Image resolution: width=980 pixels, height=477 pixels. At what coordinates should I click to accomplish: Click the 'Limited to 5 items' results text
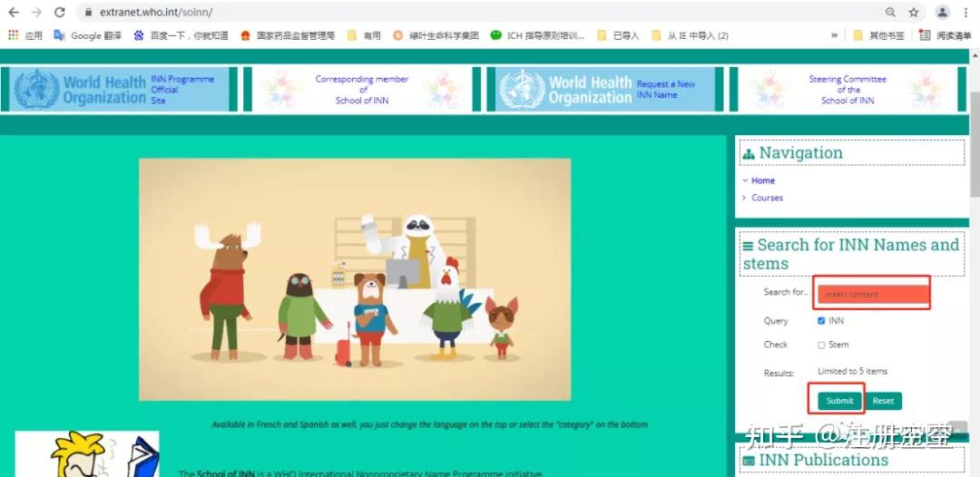pyautogui.click(x=852, y=371)
